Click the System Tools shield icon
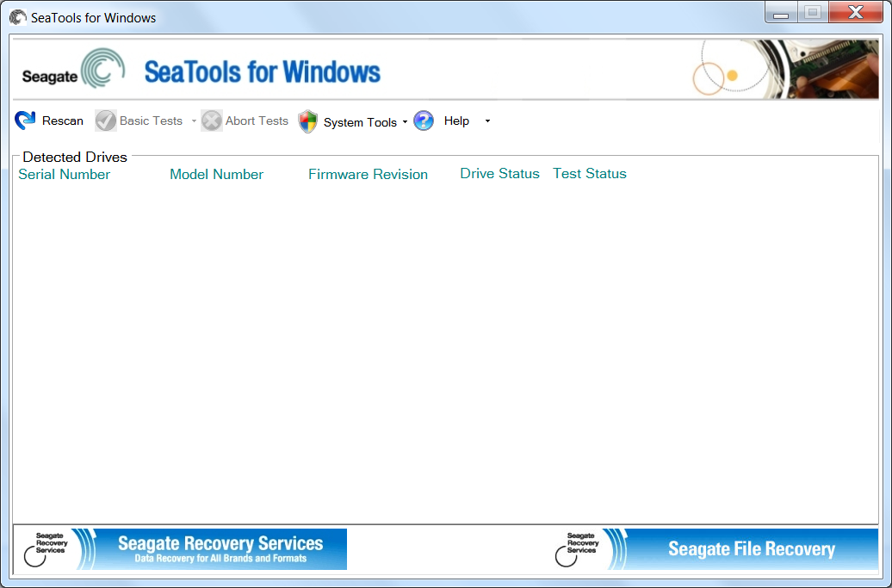Image resolution: width=892 pixels, height=588 pixels. 307,121
